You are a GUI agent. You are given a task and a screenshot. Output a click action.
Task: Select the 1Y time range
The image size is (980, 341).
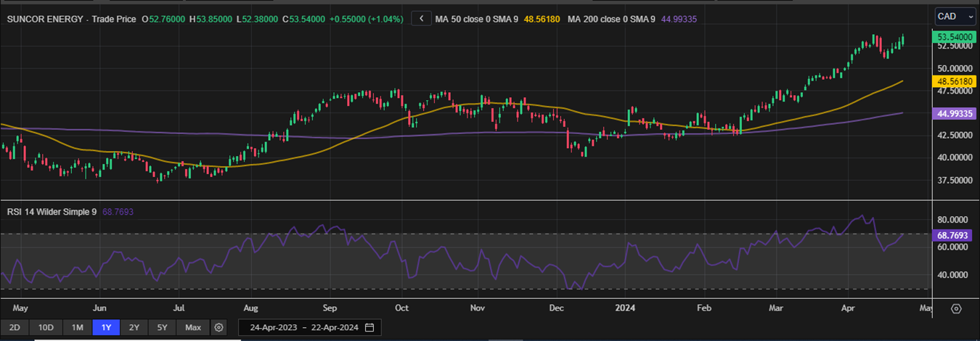pos(106,327)
